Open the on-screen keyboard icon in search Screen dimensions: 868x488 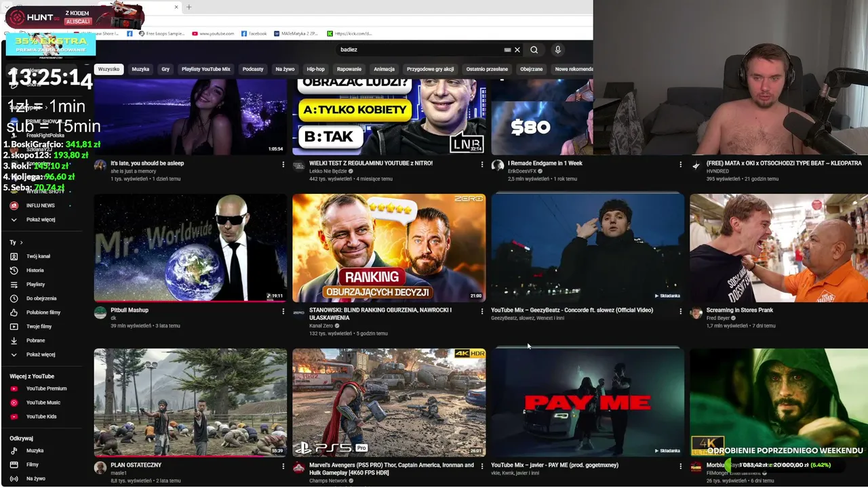[507, 49]
